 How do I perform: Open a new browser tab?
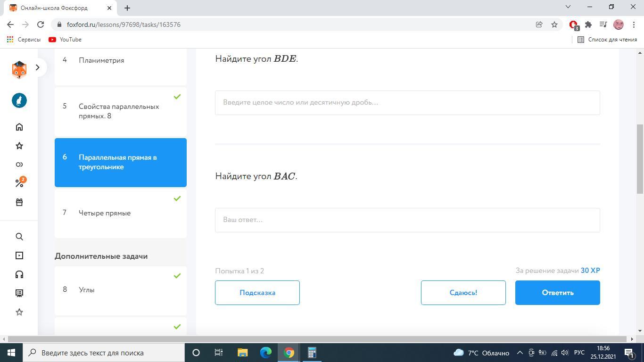(127, 8)
